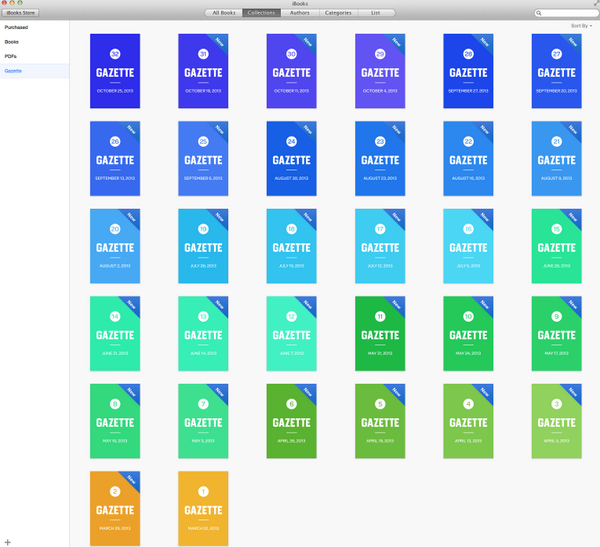Open Gazette issue 7 May 3
This screenshot has width=600, height=547.
203,421
